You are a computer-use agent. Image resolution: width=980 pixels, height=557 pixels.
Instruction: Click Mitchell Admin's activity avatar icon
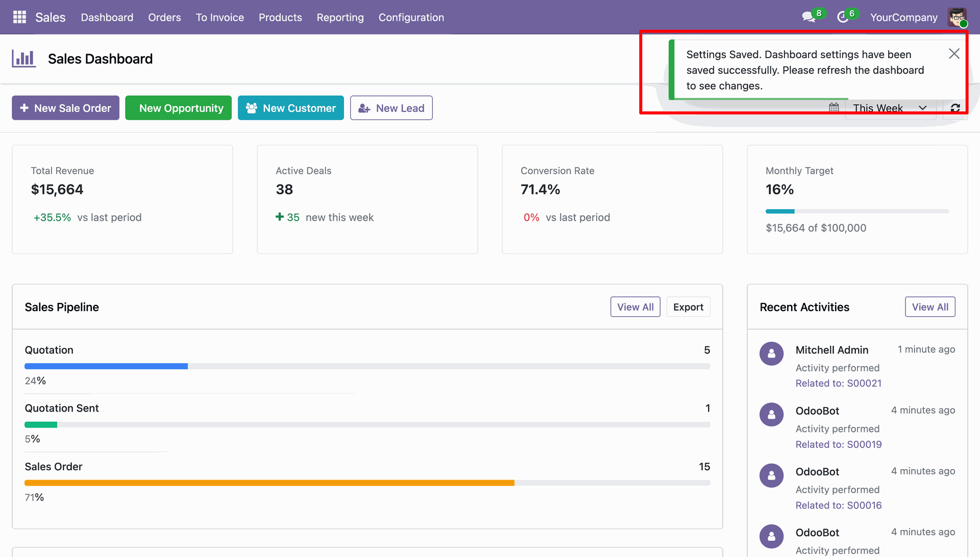(771, 353)
